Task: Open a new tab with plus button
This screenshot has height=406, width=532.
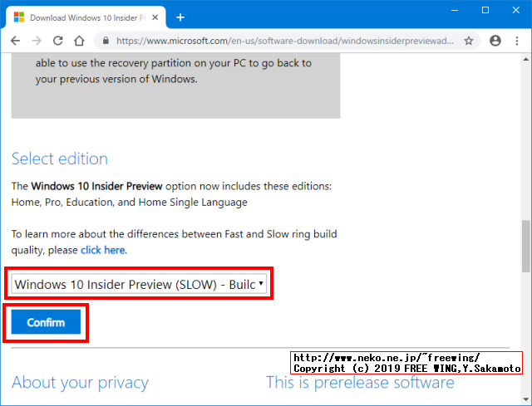Action: click(180, 17)
